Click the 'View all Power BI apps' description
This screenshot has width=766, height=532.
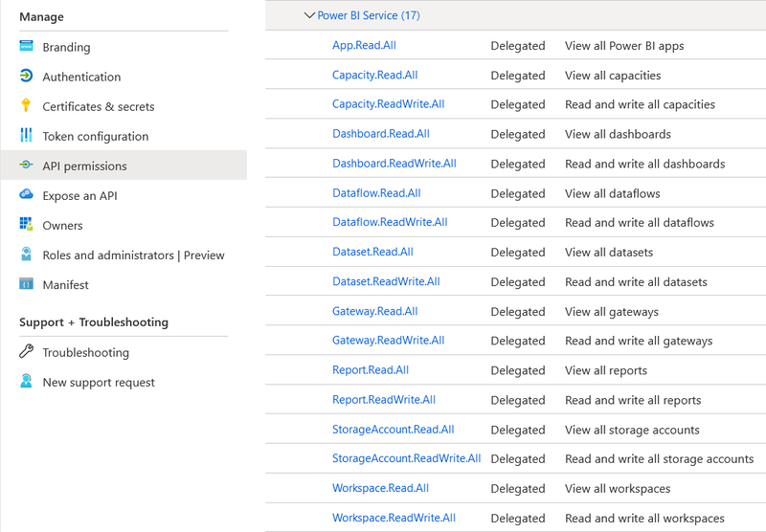click(624, 46)
